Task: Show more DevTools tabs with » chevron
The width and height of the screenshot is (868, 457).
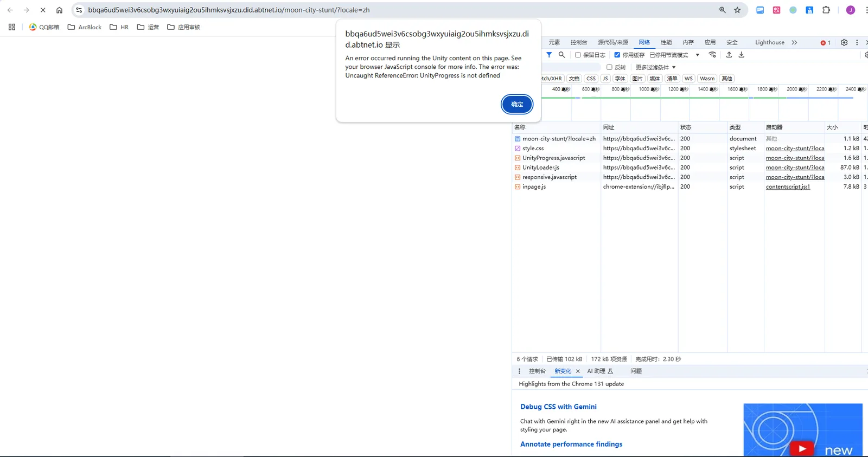Action: pos(794,42)
